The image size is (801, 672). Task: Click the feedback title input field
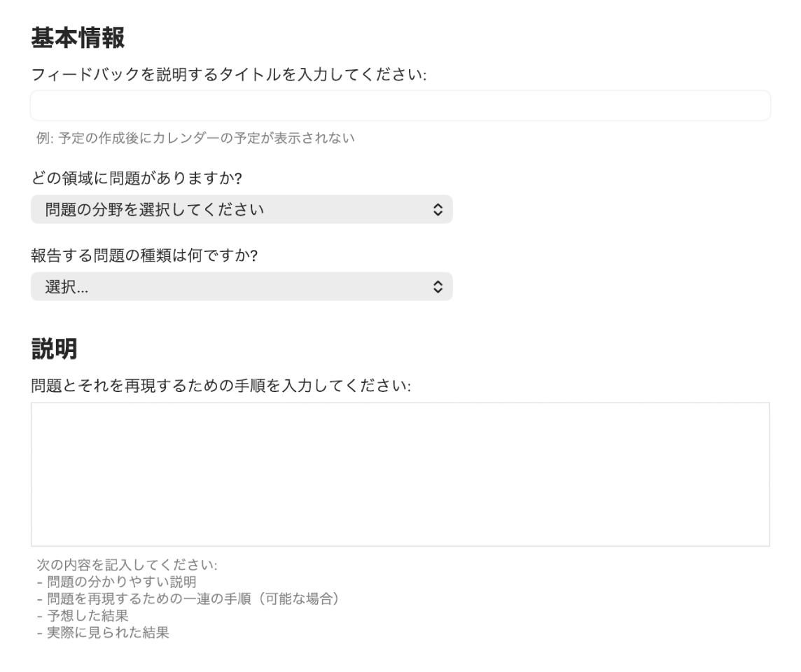[400, 106]
